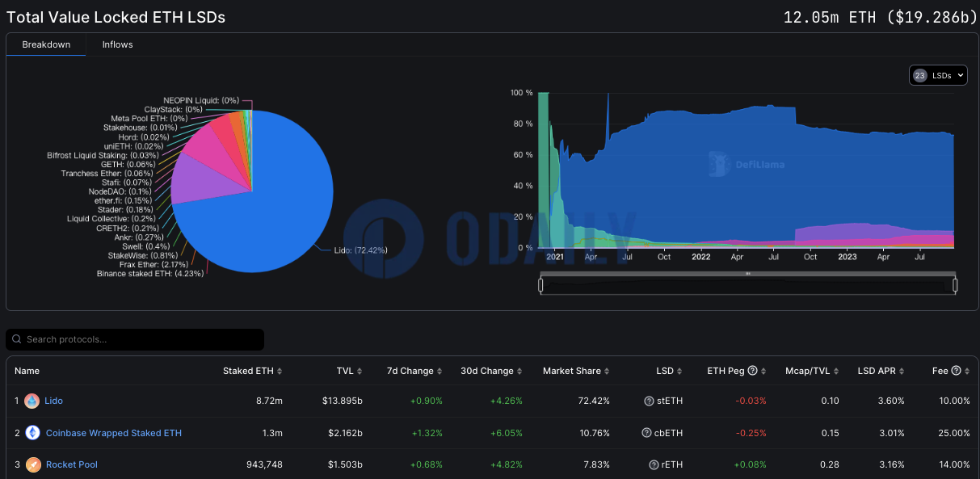
Task: Click the Rocket Pool logo icon
Action: point(32,464)
